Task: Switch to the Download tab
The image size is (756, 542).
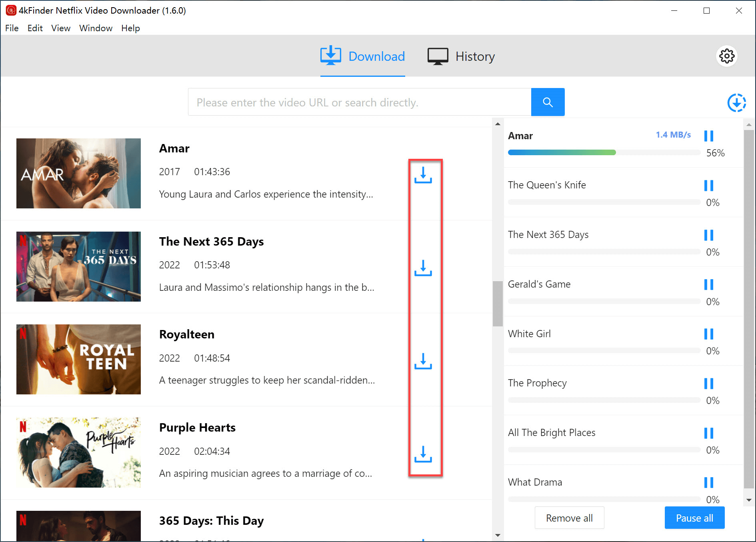Action: pyautogui.click(x=362, y=56)
